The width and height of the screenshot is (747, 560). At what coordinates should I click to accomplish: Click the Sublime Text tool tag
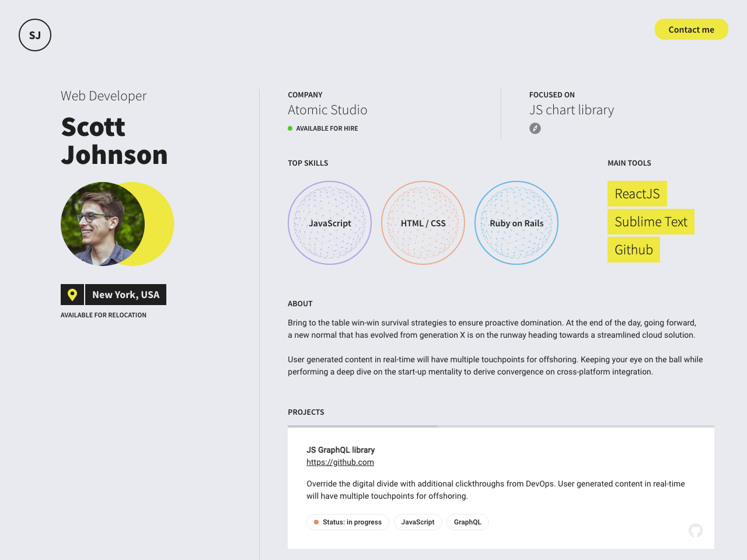tap(651, 222)
